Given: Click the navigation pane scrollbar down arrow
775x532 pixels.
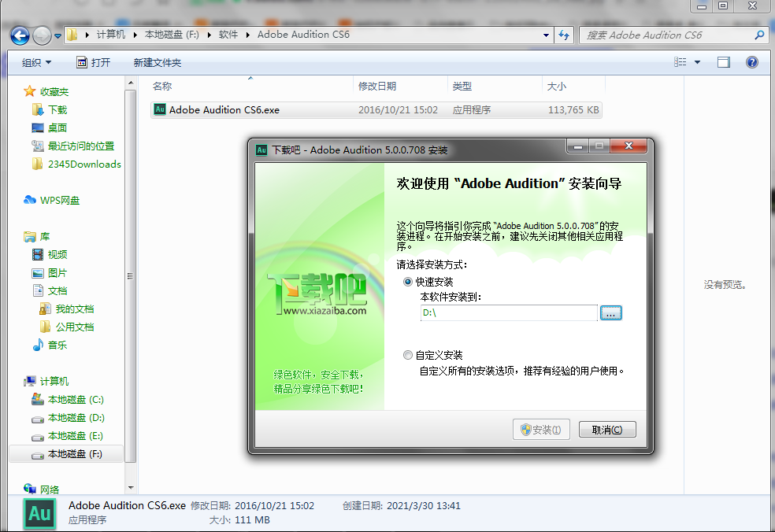Looking at the screenshot, I should coord(131,488).
